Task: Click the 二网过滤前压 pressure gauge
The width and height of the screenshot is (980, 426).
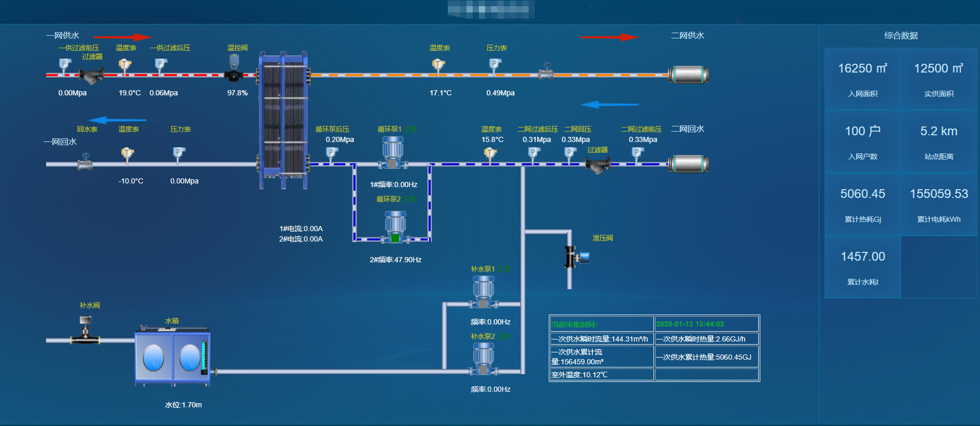Action: [637, 153]
